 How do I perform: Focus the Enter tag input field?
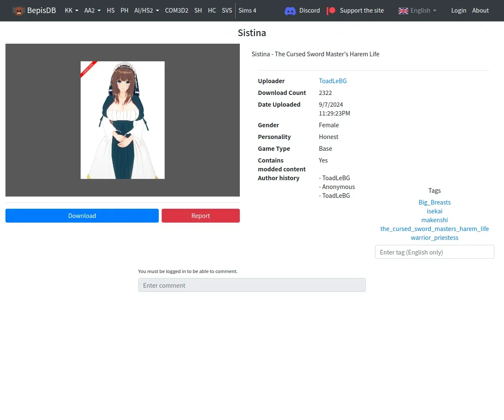pos(434,252)
